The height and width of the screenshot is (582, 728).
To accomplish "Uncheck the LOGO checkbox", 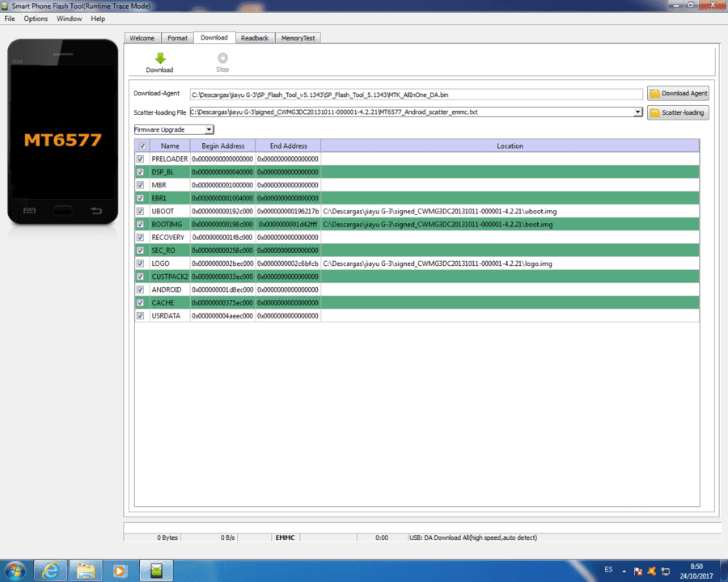I will [140, 264].
